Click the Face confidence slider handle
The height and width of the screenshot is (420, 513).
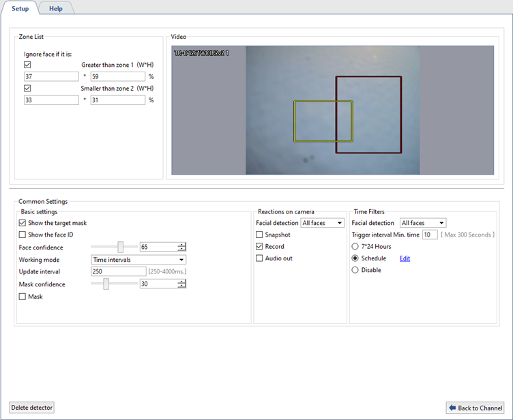120,247
